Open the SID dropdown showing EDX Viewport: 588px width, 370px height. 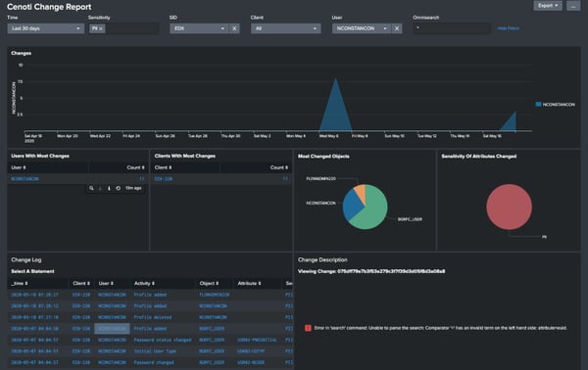pyautogui.click(x=199, y=28)
